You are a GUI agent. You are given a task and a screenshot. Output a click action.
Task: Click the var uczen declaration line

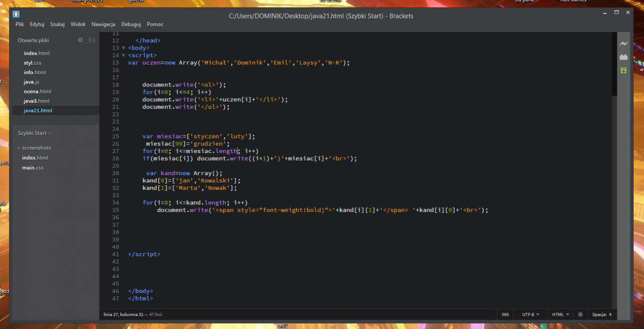tap(239, 63)
